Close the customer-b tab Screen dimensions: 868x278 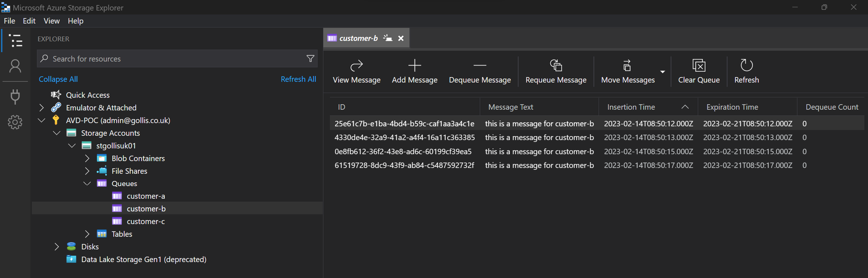pos(401,38)
